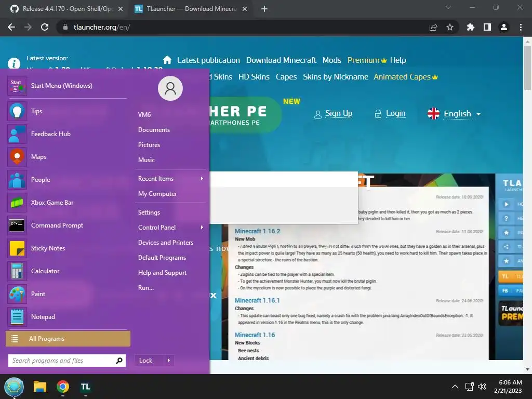The height and width of the screenshot is (399, 532).
Task: Open a new Chrome tab
Action: coord(264,9)
